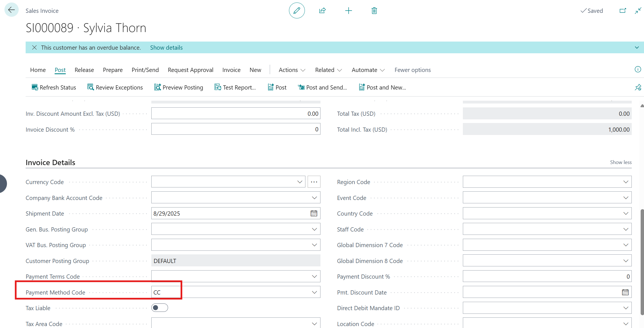644x328 pixels.
Task: Open invoice in new window icon
Action: pos(623,11)
